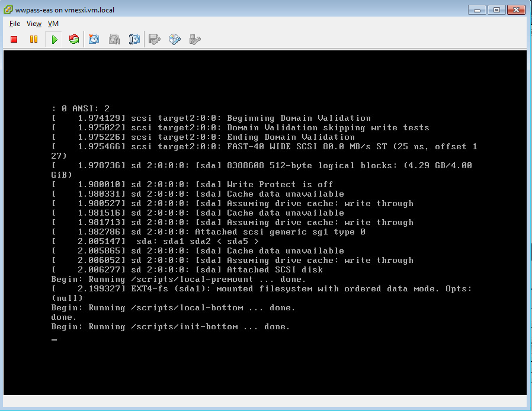Suspend the virtual machine
Screen dimensions: 532x411
pos(34,38)
